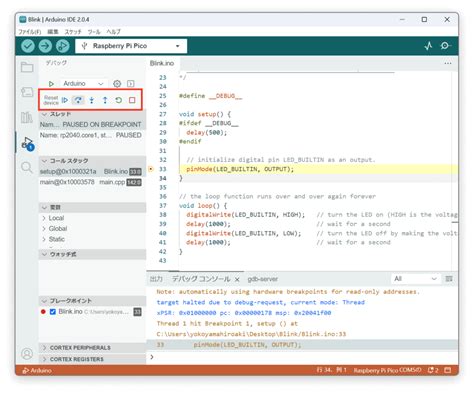Open the account profile icon
The image size is (474, 393).
pos(27,354)
